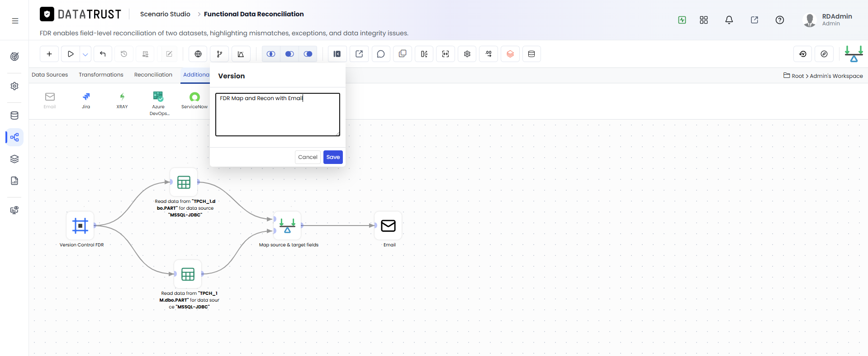Click the add new scenario plus button
Image resolution: width=868 pixels, height=356 pixels.
[49, 54]
